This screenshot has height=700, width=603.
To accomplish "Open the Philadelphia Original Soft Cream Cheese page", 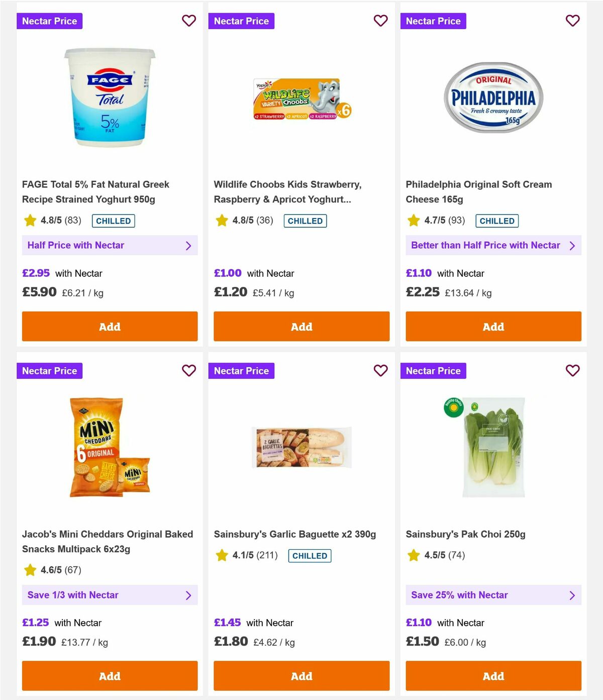I will coord(478,191).
